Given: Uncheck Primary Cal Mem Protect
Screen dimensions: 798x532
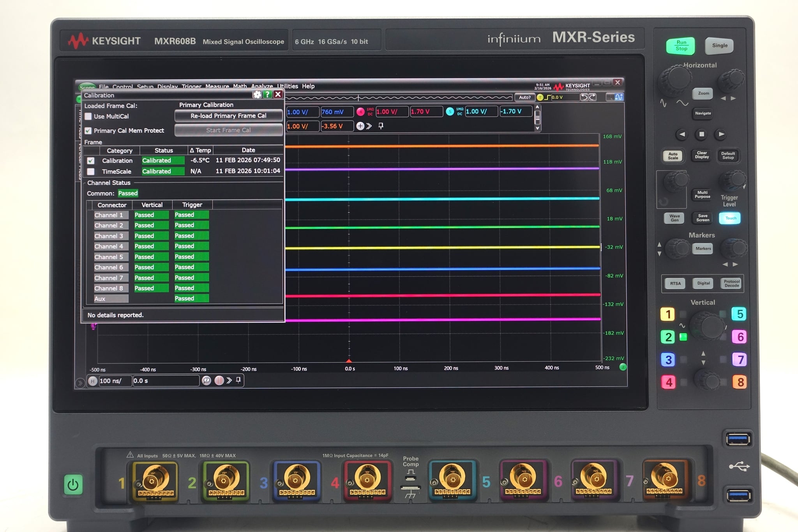Looking at the screenshot, I should click(88, 131).
